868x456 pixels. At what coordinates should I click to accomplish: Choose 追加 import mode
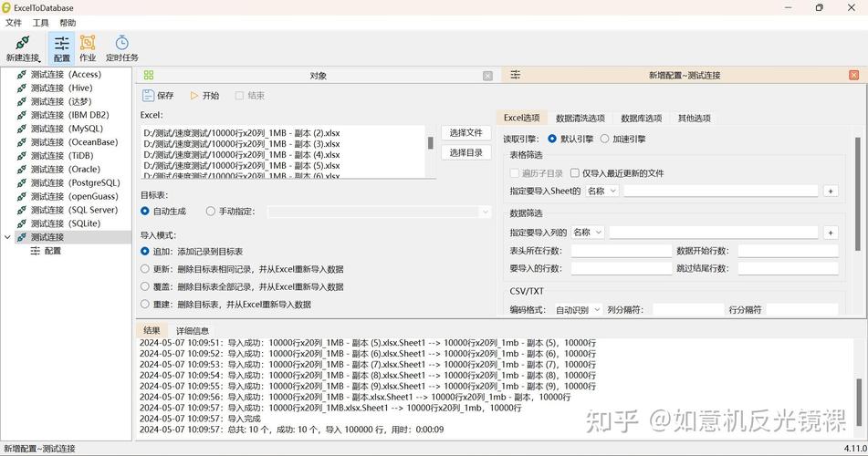point(145,251)
